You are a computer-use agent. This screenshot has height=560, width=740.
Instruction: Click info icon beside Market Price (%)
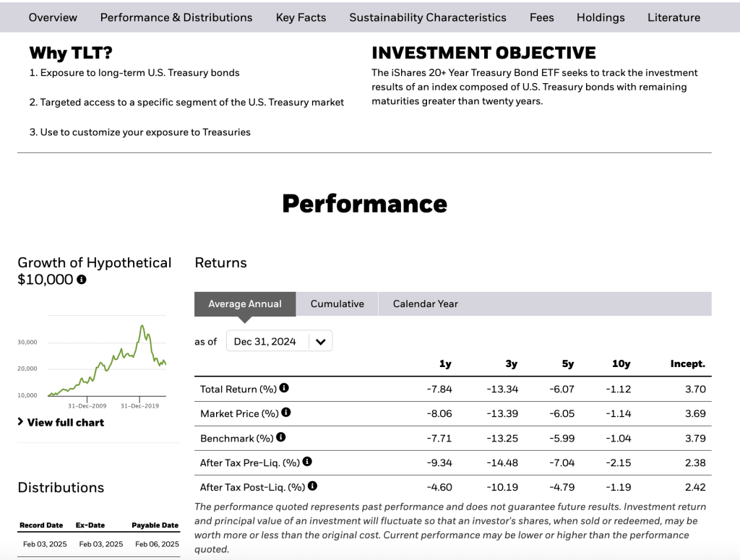pos(286,413)
